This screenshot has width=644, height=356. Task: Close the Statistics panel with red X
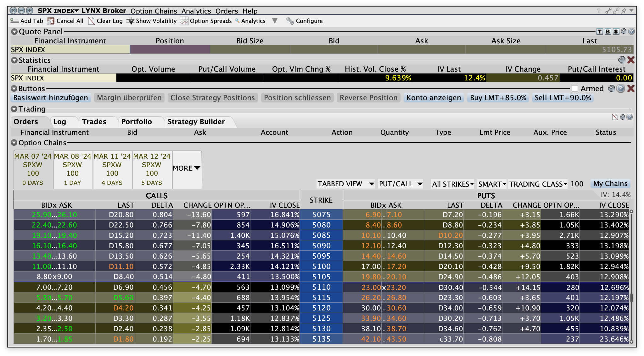[x=631, y=60]
